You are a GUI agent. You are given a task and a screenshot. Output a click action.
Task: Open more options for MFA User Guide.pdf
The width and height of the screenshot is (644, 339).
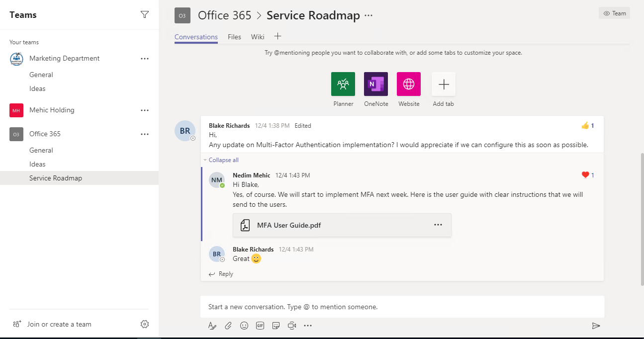pyautogui.click(x=438, y=225)
